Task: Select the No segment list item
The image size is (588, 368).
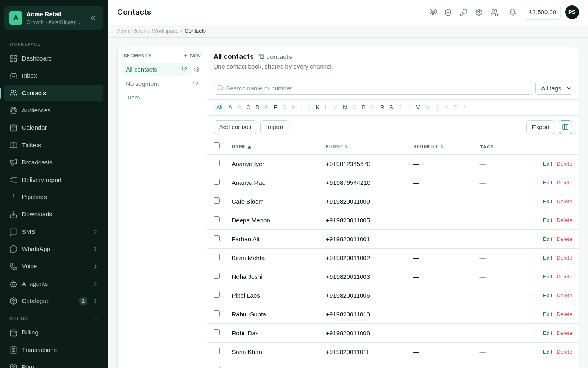Action: pyautogui.click(x=162, y=84)
